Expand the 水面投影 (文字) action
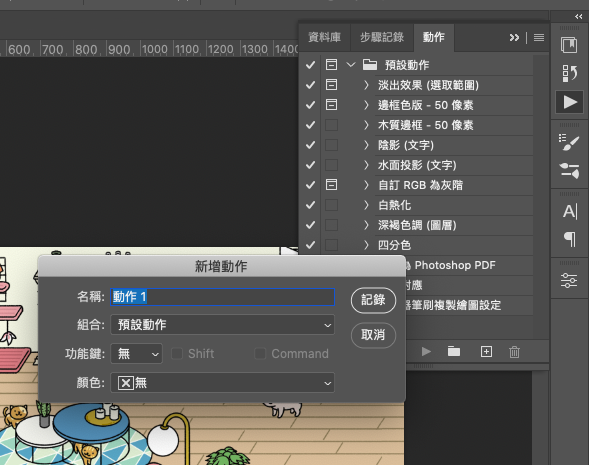589x465 pixels. (x=366, y=165)
